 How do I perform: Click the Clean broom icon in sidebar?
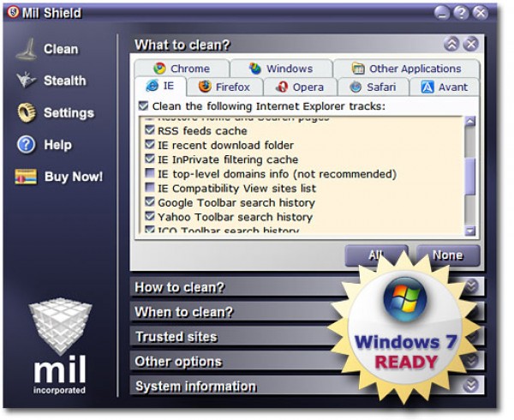click(27, 49)
